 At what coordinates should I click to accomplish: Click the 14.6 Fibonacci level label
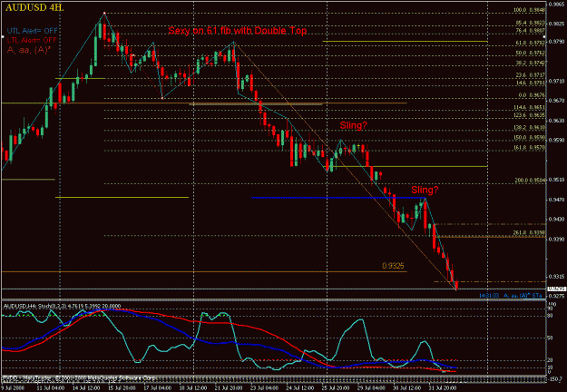coord(530,83)
